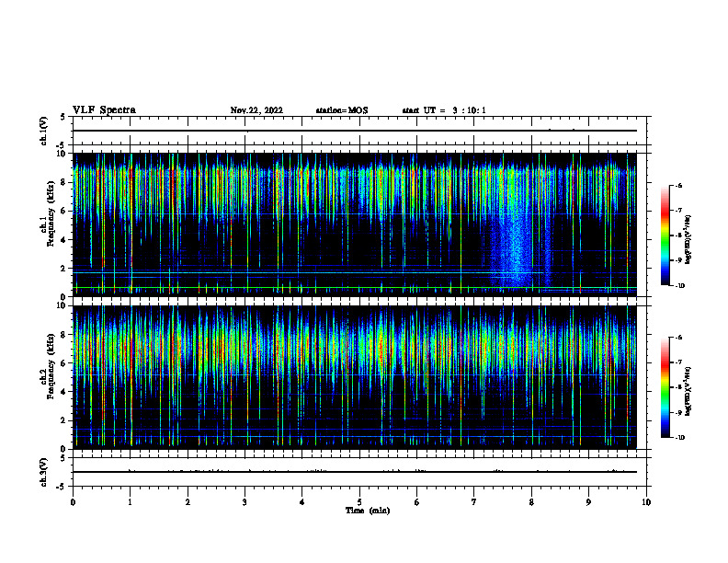
Task: Click the ch.2 colorbar log(PSD) label
Action: 688,391
